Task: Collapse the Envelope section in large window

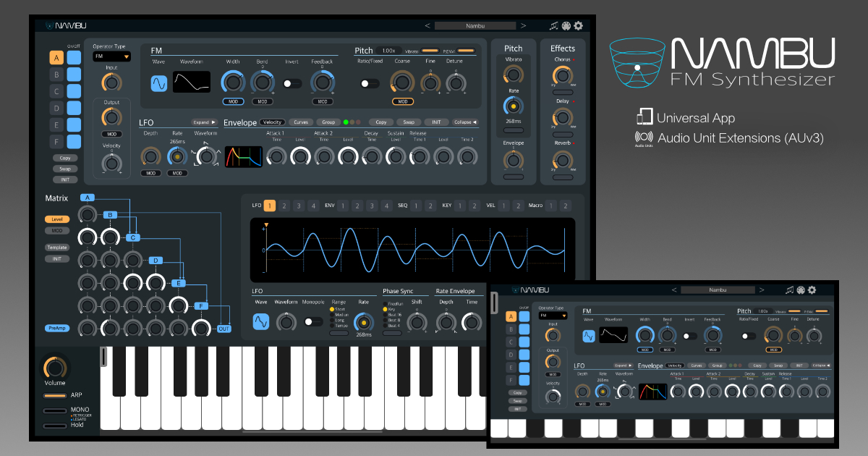Action: click(x=464, y=122)
